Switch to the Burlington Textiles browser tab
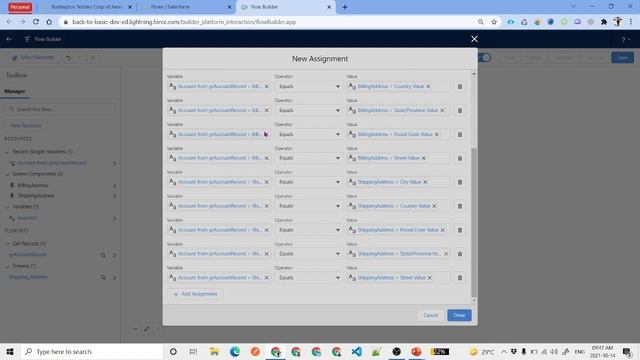 (87, 7)
